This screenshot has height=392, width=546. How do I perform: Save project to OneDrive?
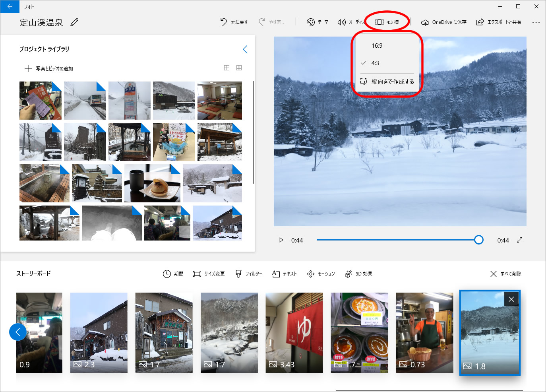coord(443,22)
